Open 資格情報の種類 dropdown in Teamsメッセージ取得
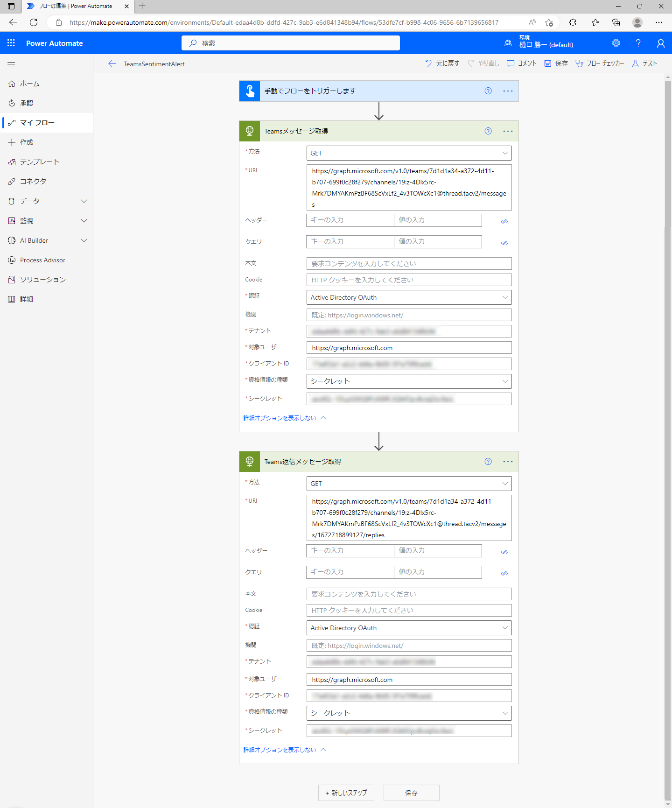The image size is (672, 808). (409, 381)
